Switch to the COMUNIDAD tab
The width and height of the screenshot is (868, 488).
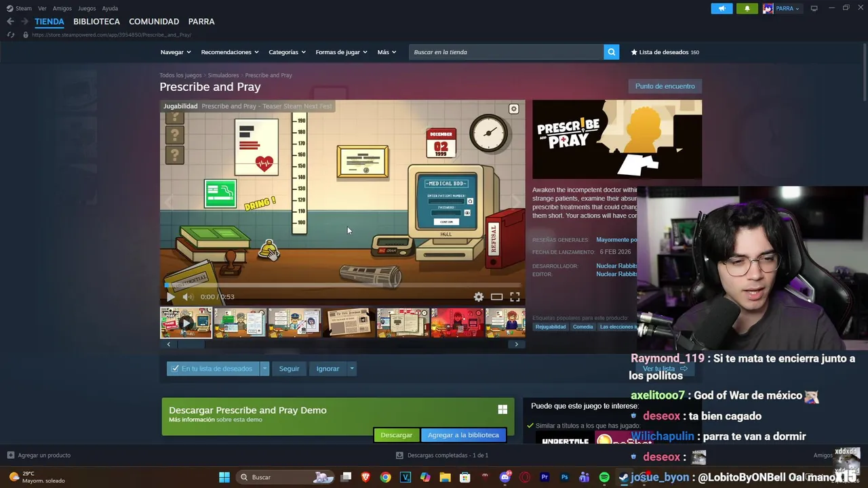tap(154, 22)
